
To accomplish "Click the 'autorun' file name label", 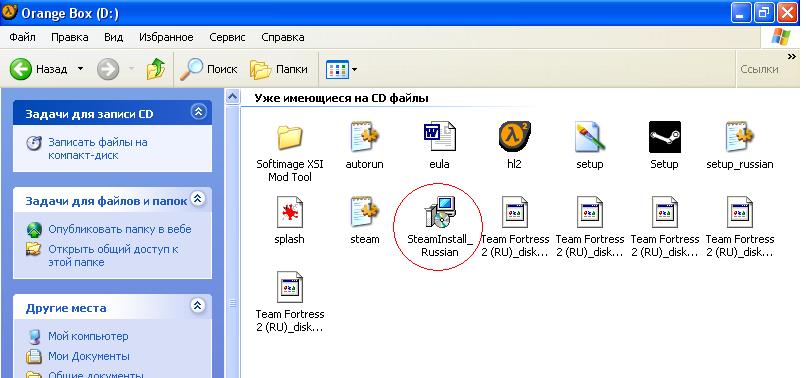I will 364,164.
